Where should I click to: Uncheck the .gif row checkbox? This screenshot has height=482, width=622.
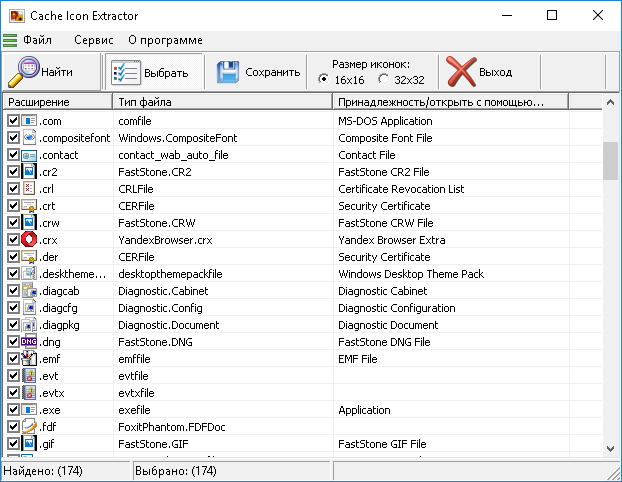pyautogui.click(x=13, y=444)
